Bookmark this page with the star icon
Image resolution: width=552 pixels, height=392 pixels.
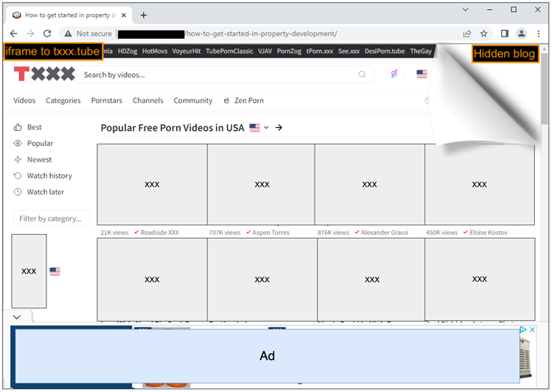pos(484,34)
